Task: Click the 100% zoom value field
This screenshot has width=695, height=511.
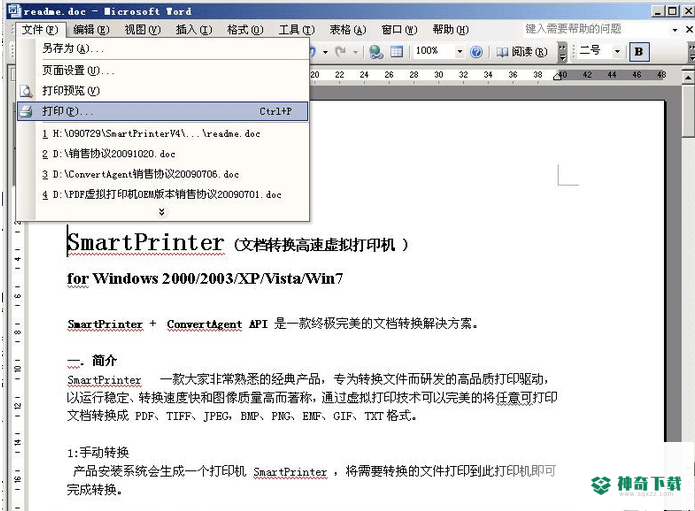Action: pos(433,51)
